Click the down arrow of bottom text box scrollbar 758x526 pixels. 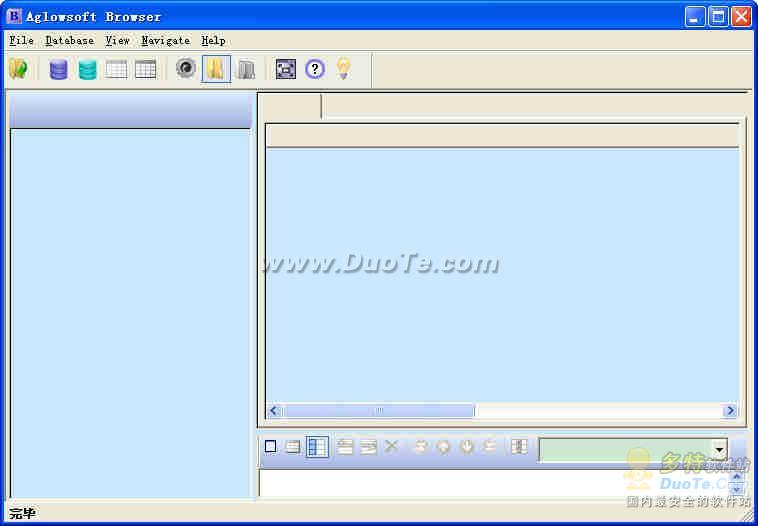tap(737, 489)
